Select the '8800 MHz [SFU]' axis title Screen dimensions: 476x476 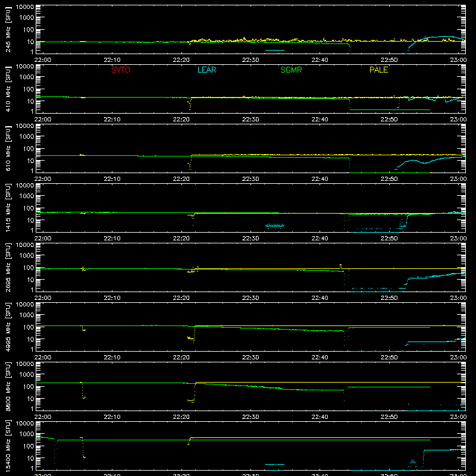click(x=8, y=386)
